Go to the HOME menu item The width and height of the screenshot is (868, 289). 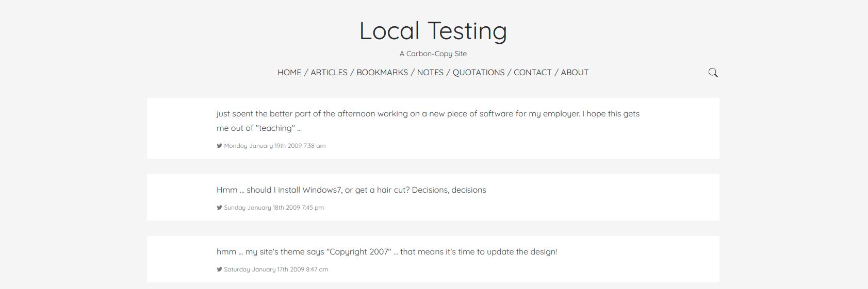coord(289,73)
